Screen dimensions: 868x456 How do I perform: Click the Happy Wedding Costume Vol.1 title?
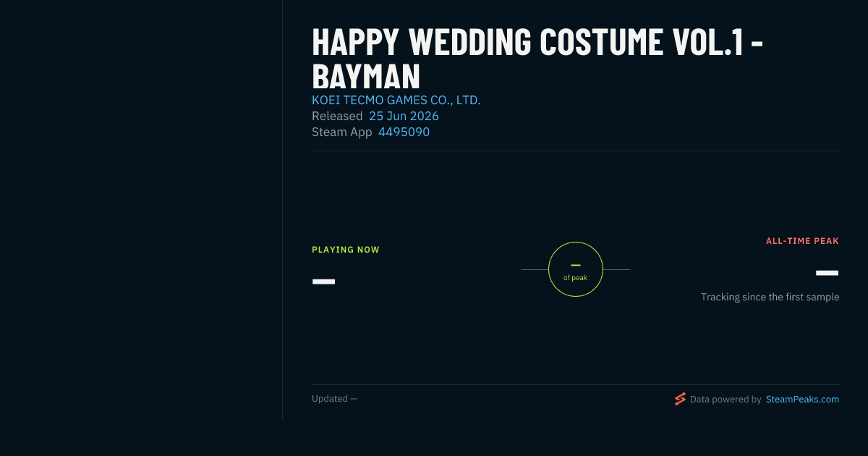click(x=537, y=59)
